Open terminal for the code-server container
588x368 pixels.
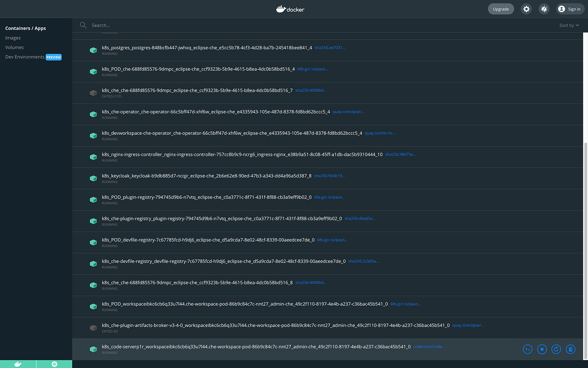tap(528, 349)
